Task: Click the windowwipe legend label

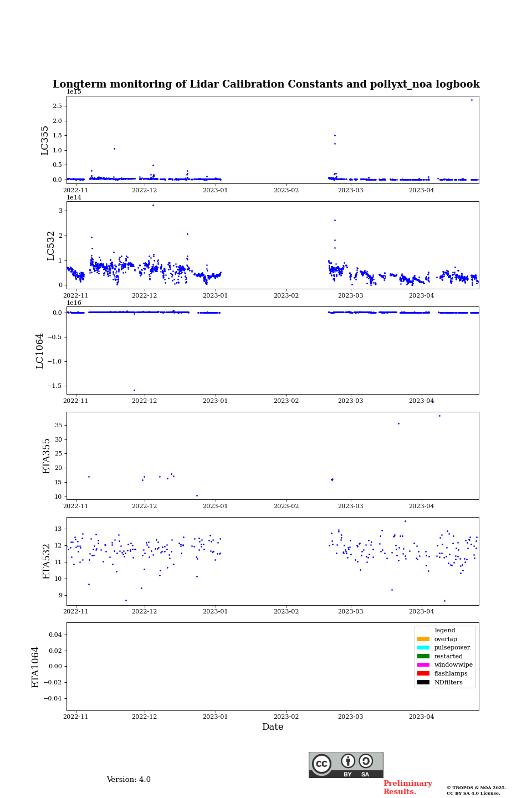Action: 453,665
